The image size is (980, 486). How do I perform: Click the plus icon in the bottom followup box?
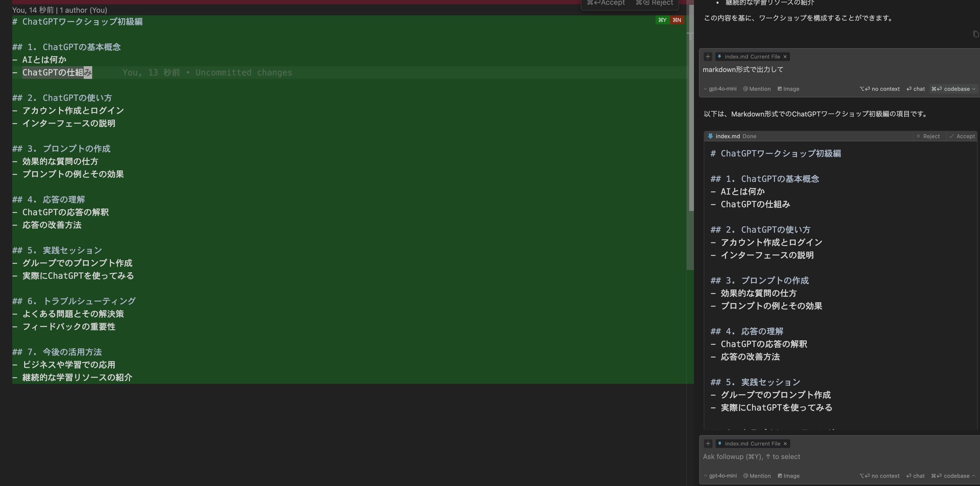coord(708,443)
